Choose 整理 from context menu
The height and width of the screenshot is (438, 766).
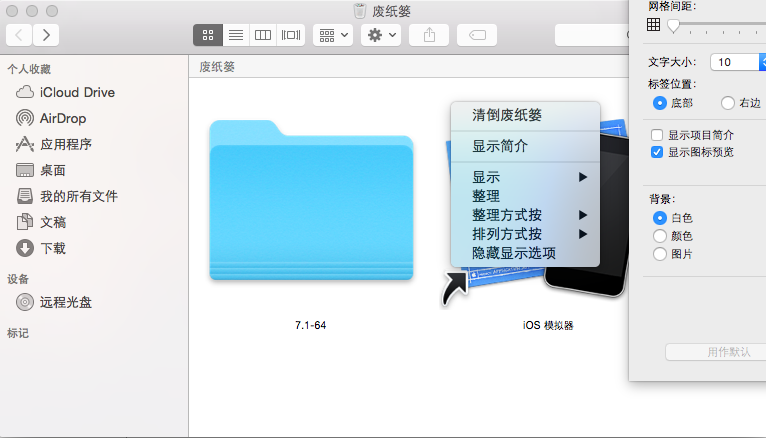(x=525, y=196)
